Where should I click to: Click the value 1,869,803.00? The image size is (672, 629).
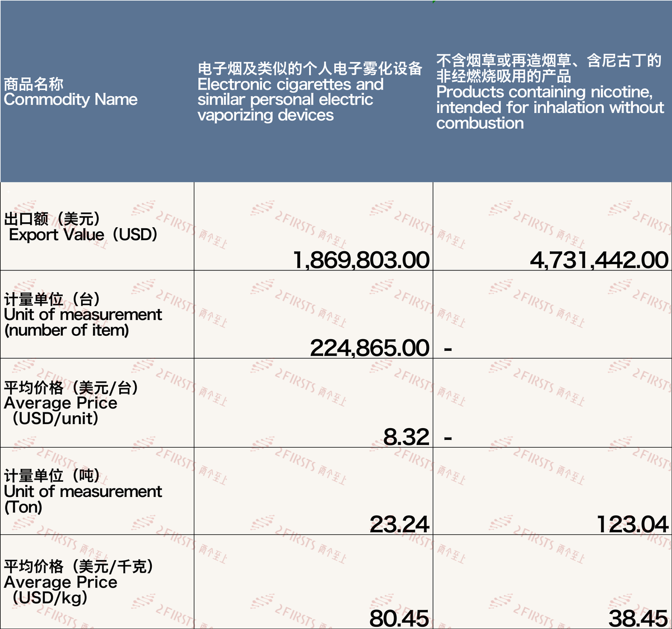click(x=361, y=260)
